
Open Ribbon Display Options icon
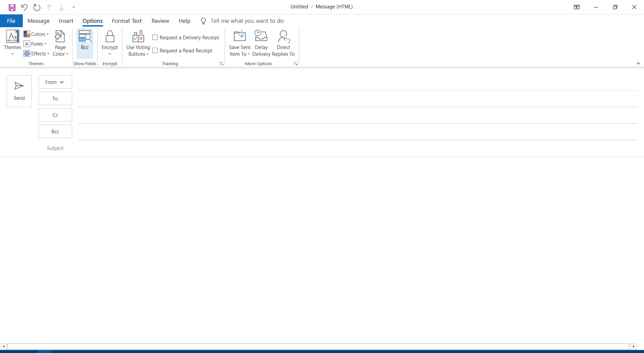577,7
